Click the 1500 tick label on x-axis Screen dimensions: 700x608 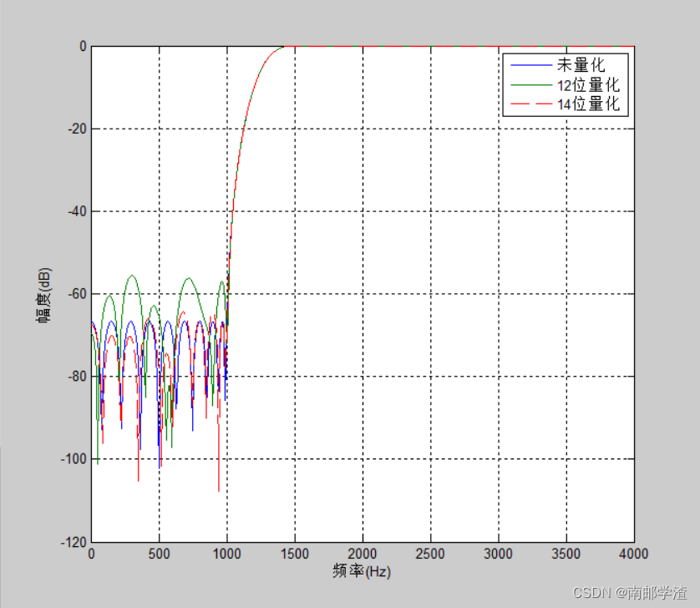pyautogui.click(x=294, y=553)
